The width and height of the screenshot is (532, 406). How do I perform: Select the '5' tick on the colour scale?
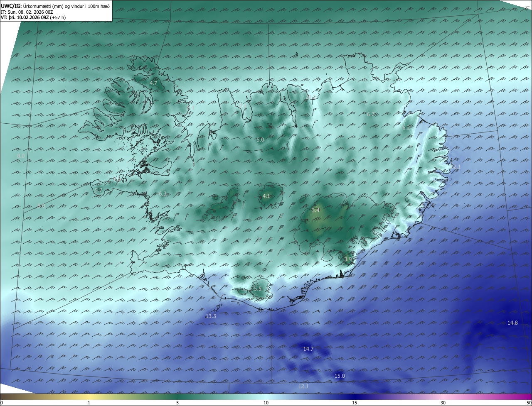tap(177, 403)
